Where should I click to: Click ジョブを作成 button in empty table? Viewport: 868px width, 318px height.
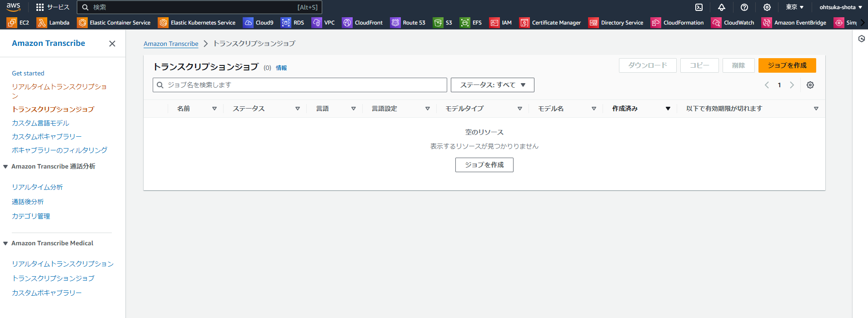pos(484,165)
